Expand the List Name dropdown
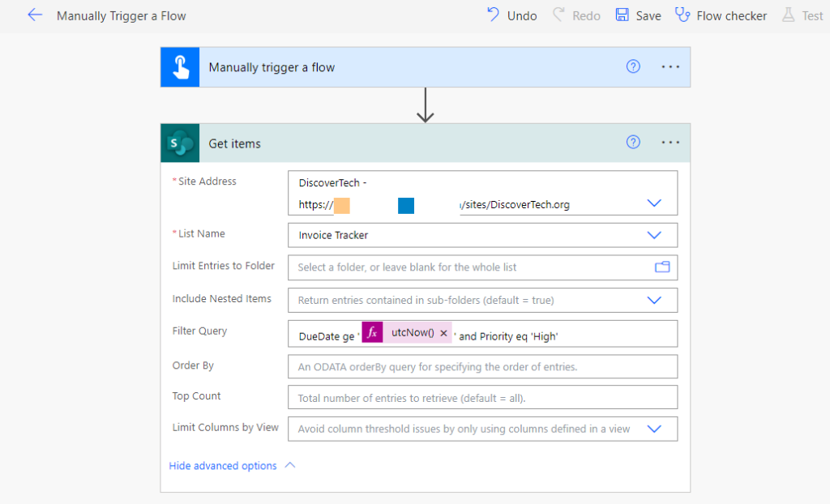Image resolution: width=830 pixels, height=504 pixels. [x=654, y=235]
